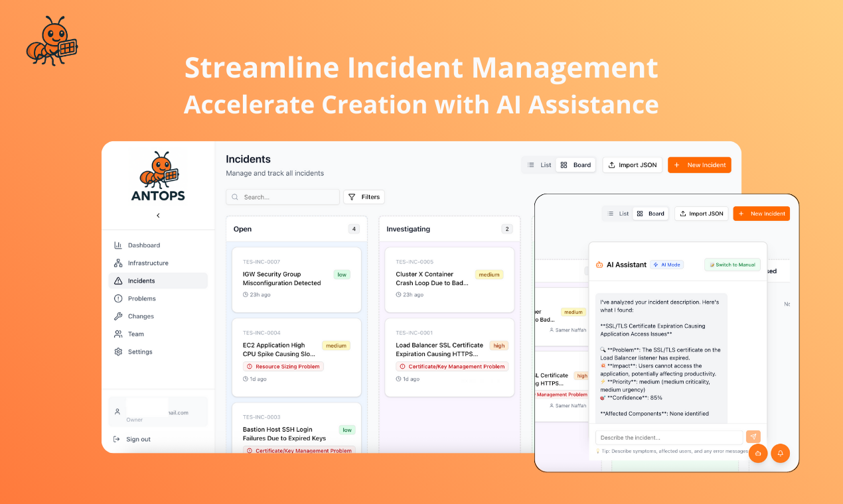Navigate to Changes in sidebar
The image size is (843, 504).
click(x=158, y=316)
